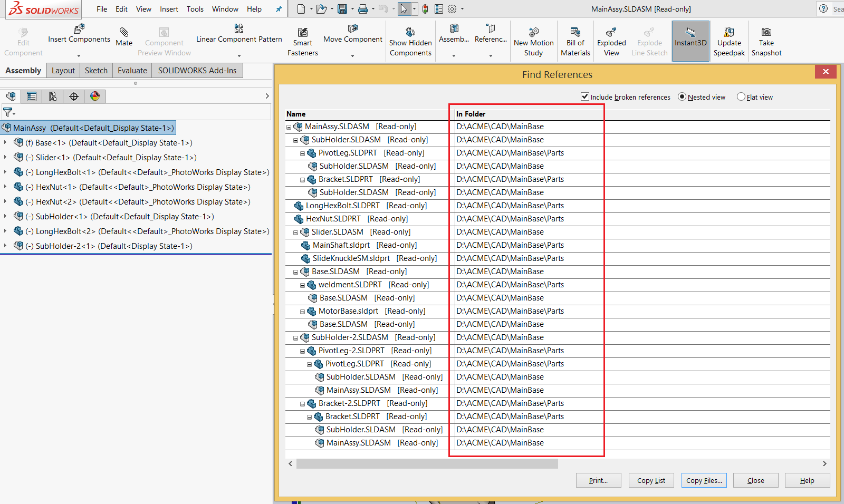844x504 pixels.
Task: Select the Nested view radio button
Action: pyautogui.click(x=682, y=96)
